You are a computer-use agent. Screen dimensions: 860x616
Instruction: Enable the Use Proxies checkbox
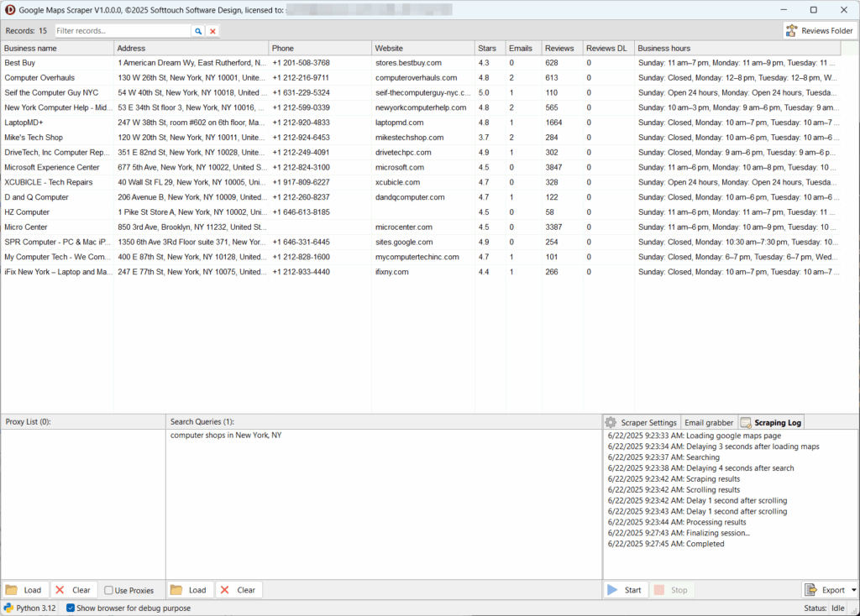coord(108,590)
